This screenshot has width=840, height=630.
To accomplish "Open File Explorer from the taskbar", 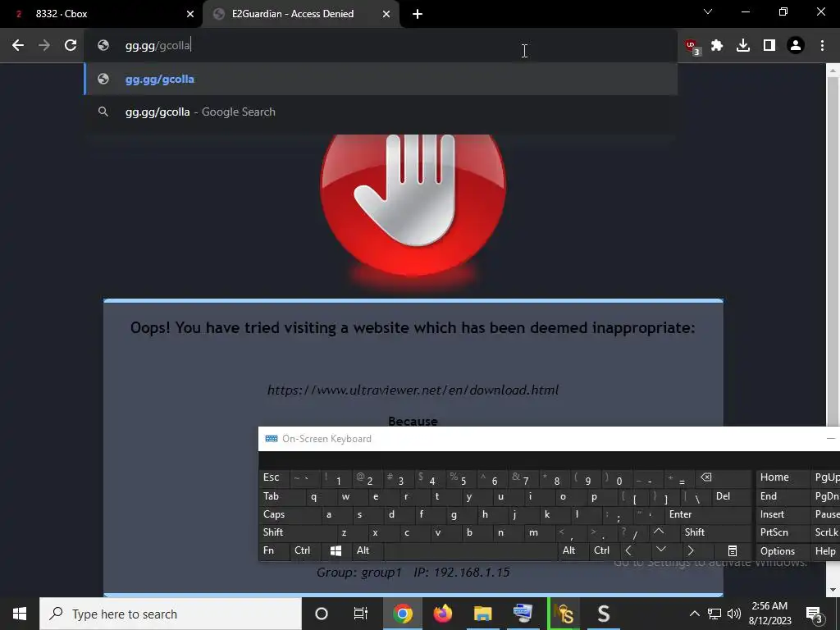I will click(482, 614).
